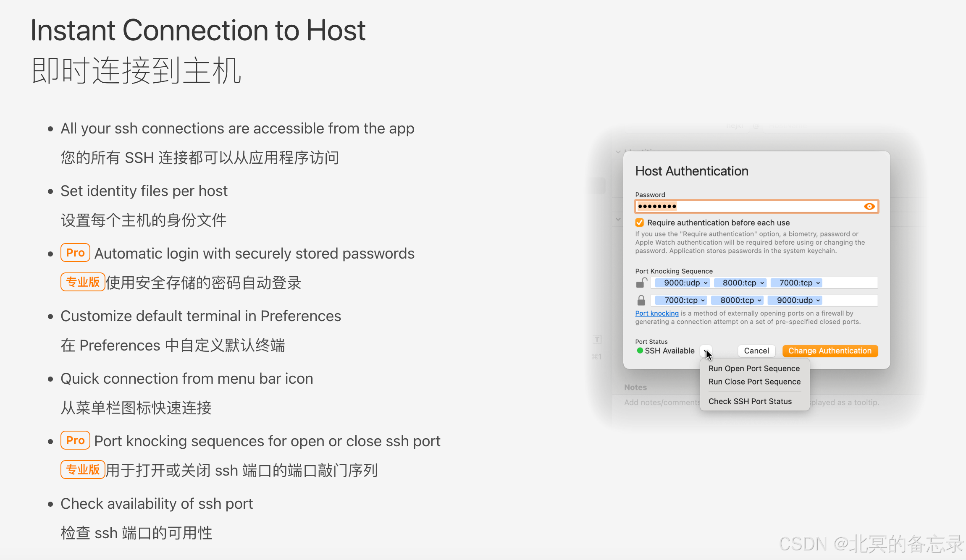Click the Port Status dropdown arrow button
The image size is (966, 560).
click(706, 351)
